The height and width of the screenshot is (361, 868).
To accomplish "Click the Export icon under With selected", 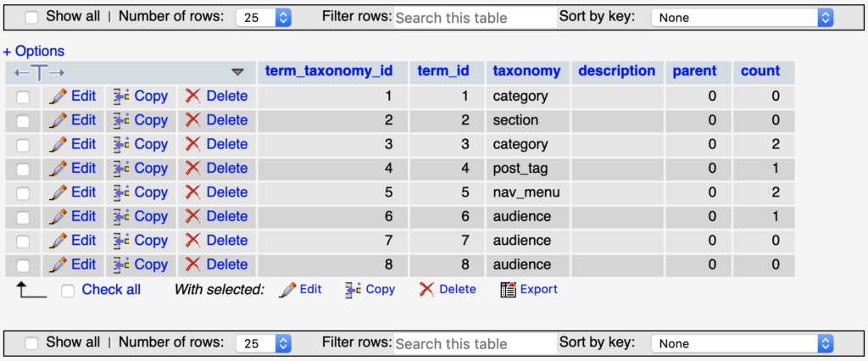I will (x=509, y=289).
